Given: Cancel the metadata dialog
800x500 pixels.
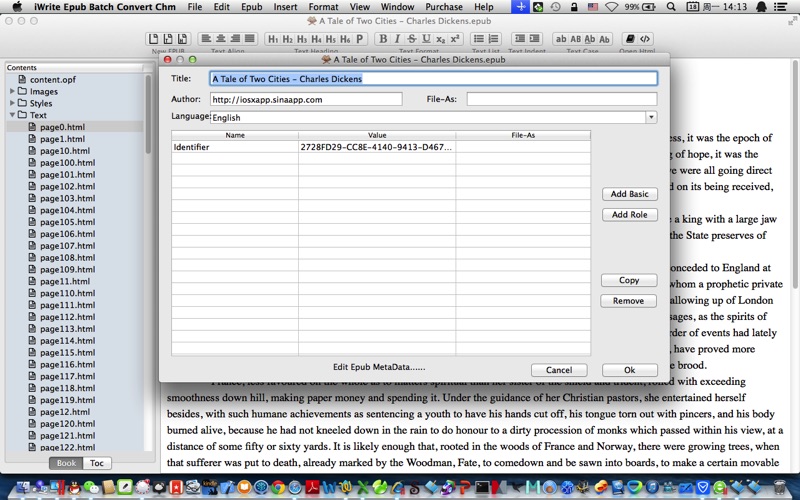Looking at the screenshot, I should coord(559,370).
